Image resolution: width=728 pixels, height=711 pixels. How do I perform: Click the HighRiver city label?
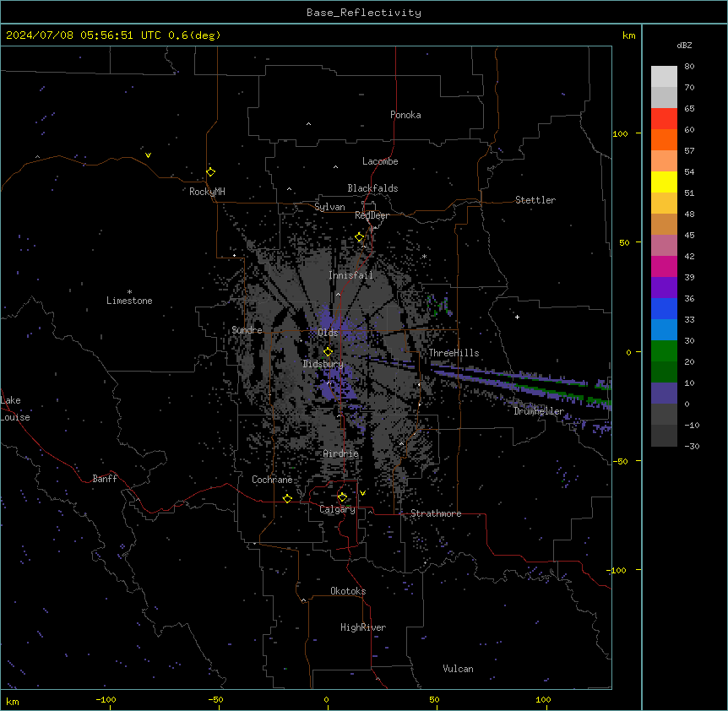(x=363, y=627)
